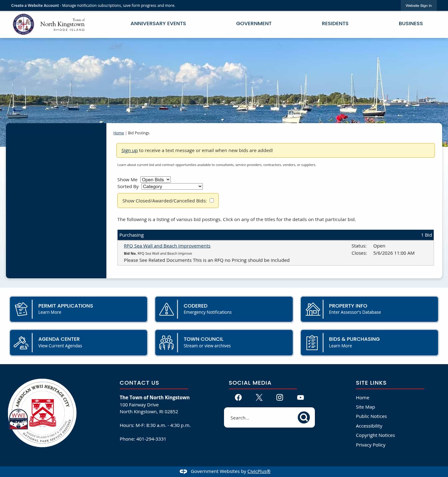Viewport: 448px width, 477px height.
Task: Open the YouTube social media icon
Action: (x=300, y=397)
